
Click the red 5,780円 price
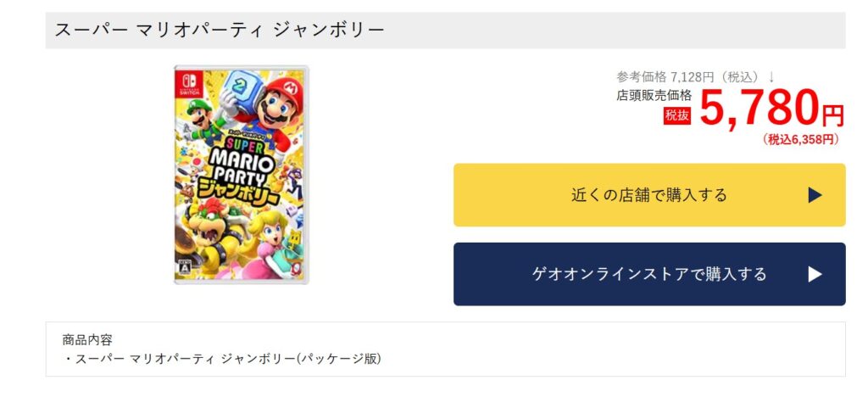click(771, 110)
